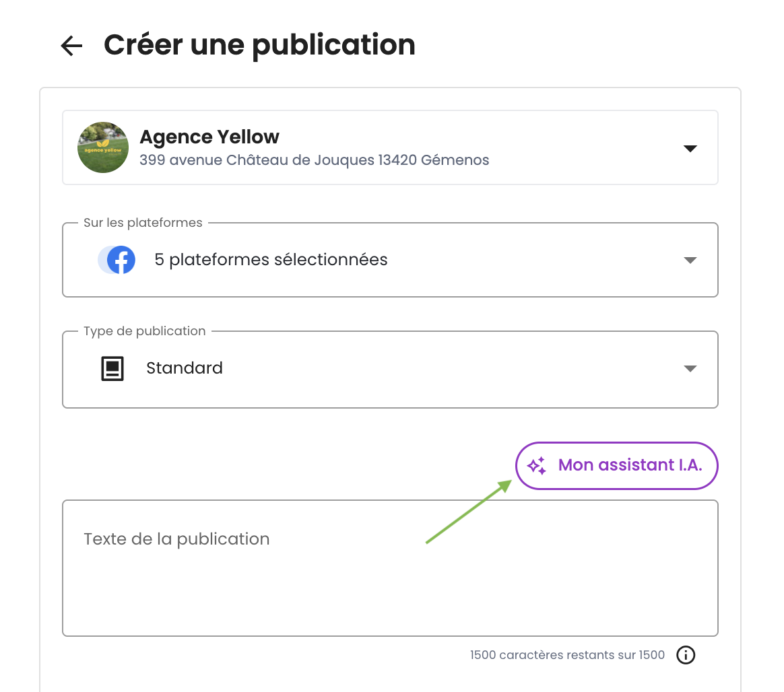Click the address 399 avenue Château de Jouques
Screen dimensions: 784x692
[x=314, y=160]
